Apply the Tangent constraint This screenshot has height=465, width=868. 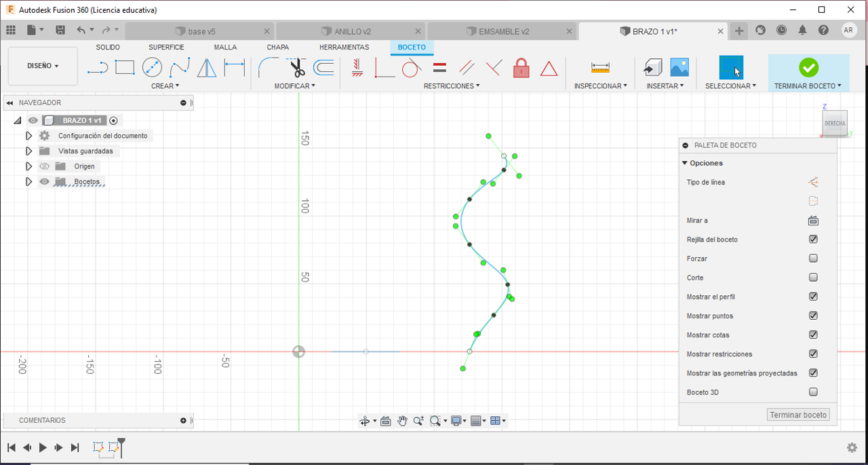coord(412,68)
